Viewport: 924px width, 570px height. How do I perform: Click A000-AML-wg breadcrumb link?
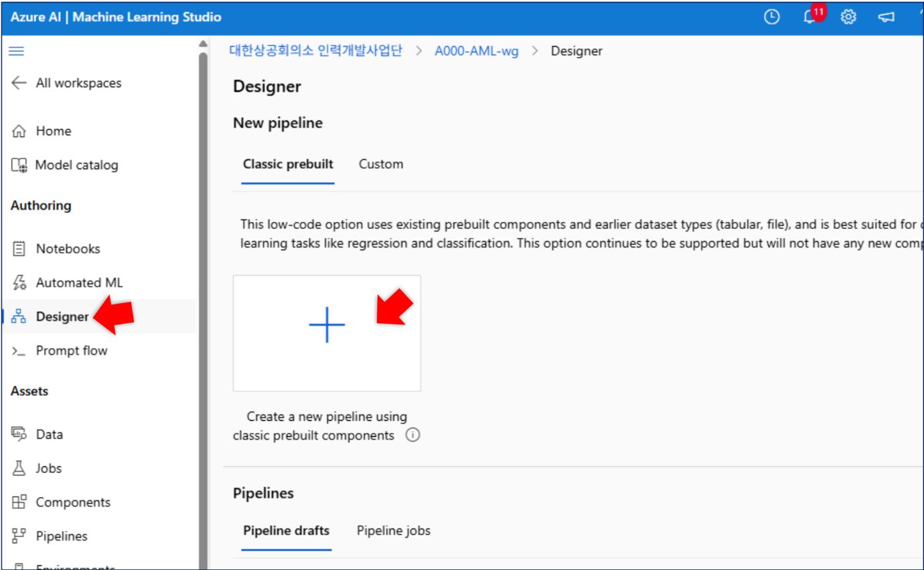pyautogui.click(x=477, y=51)
